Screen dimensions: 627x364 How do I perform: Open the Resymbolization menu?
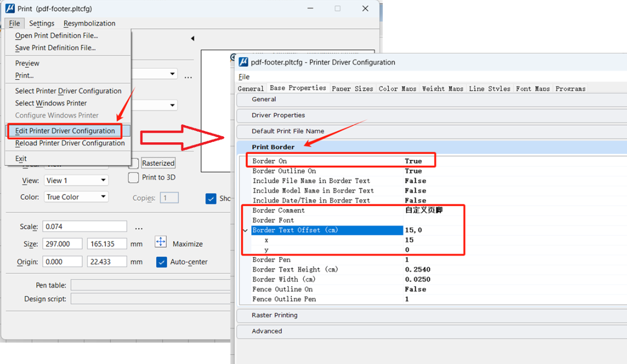pyautogui.click(x=89, y=24)
